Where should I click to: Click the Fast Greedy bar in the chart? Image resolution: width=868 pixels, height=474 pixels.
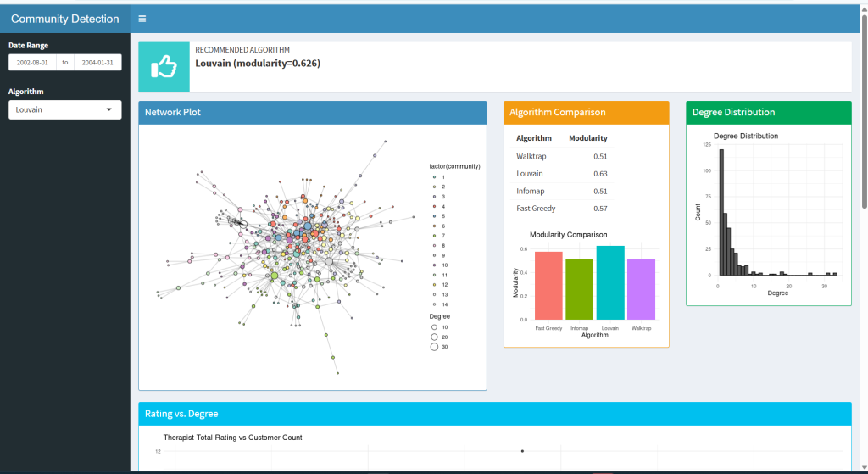coord(548,286)
